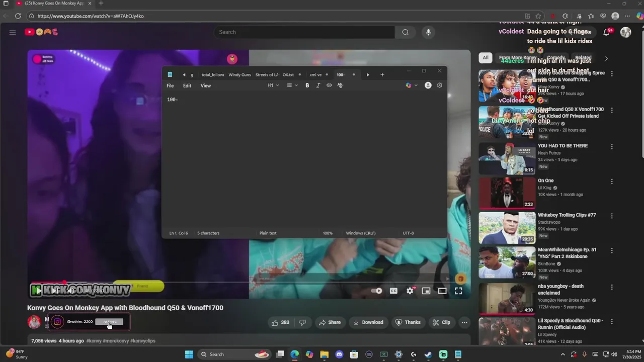Refresh the browser page
The image size is (644, 362).
[18, 16]
